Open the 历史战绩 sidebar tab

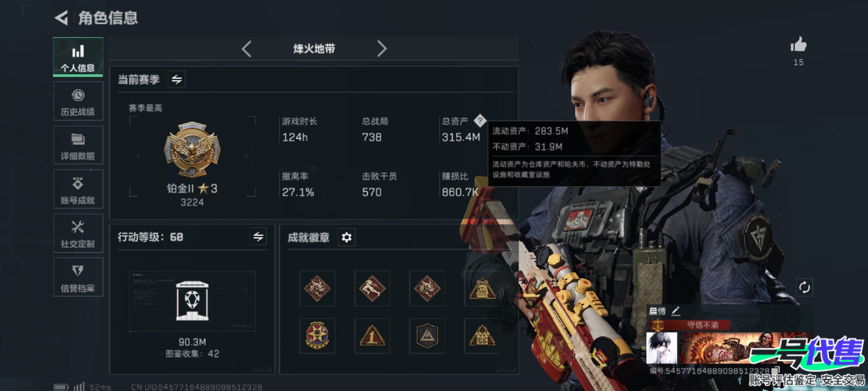(78, 101)
